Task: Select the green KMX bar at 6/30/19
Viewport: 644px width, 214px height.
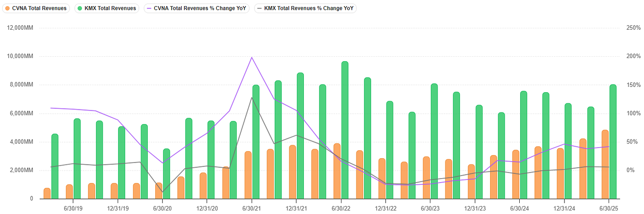Action: (77, 159)
